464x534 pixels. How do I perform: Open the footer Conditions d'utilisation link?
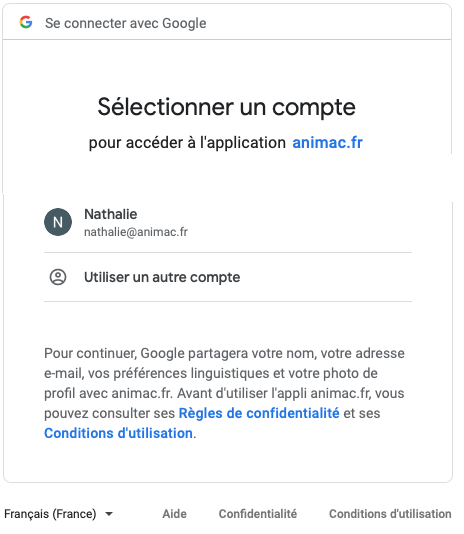pyautogui.click(x=390, y=514)
